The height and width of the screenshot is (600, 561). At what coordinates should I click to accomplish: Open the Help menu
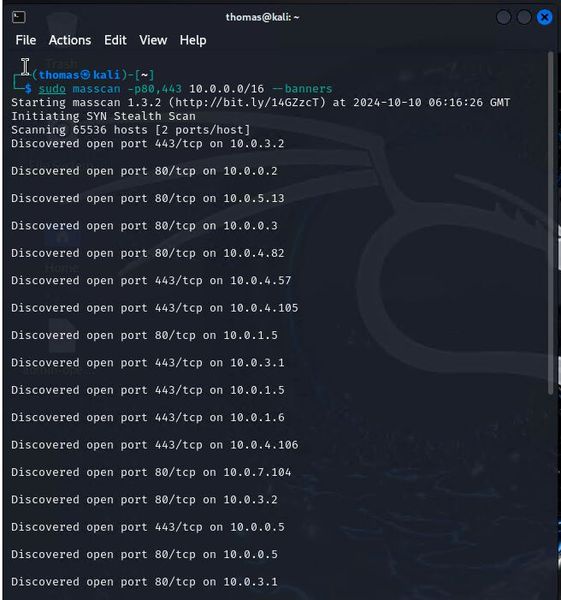coord(193,40)
